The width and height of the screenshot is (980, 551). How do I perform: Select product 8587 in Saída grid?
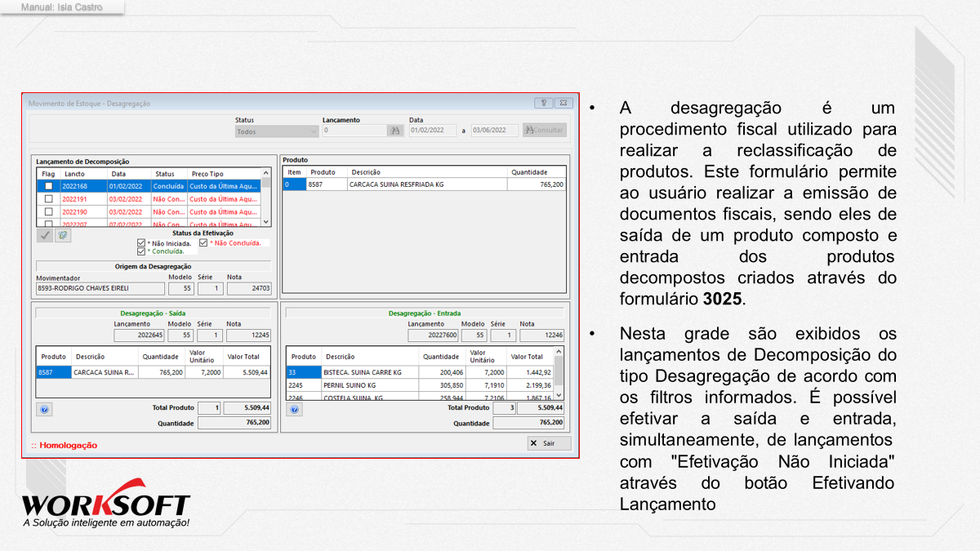pos(53,372)
